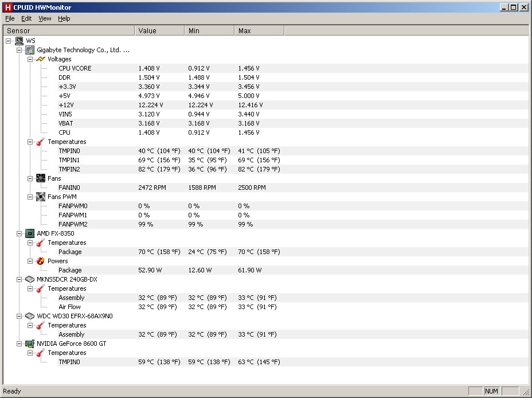532x398 pixels.
Task: Click the AMD FX-8350 processor icon
Action: pyautogui.click(x=30, y=233)
